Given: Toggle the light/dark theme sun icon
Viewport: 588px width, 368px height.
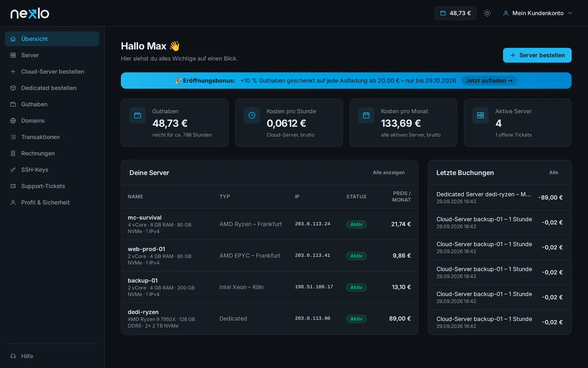Looking at the screenshot, I should 487,13.
